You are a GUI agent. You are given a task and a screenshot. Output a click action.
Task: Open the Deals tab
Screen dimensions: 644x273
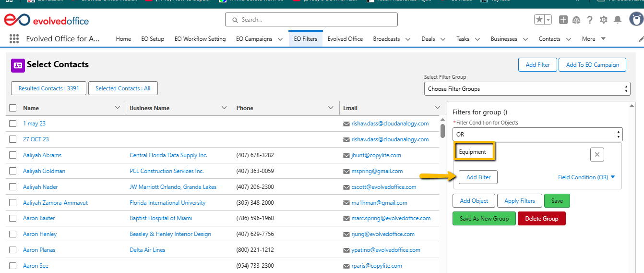(429, 39)
